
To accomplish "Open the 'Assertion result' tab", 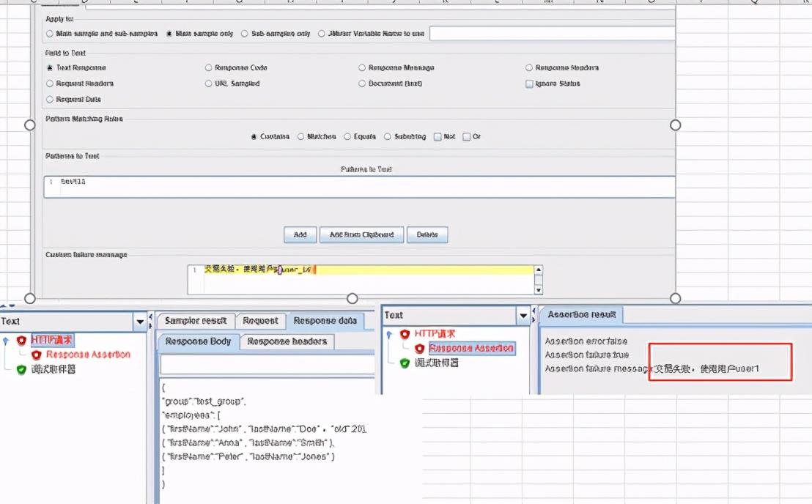I will 582,314.
